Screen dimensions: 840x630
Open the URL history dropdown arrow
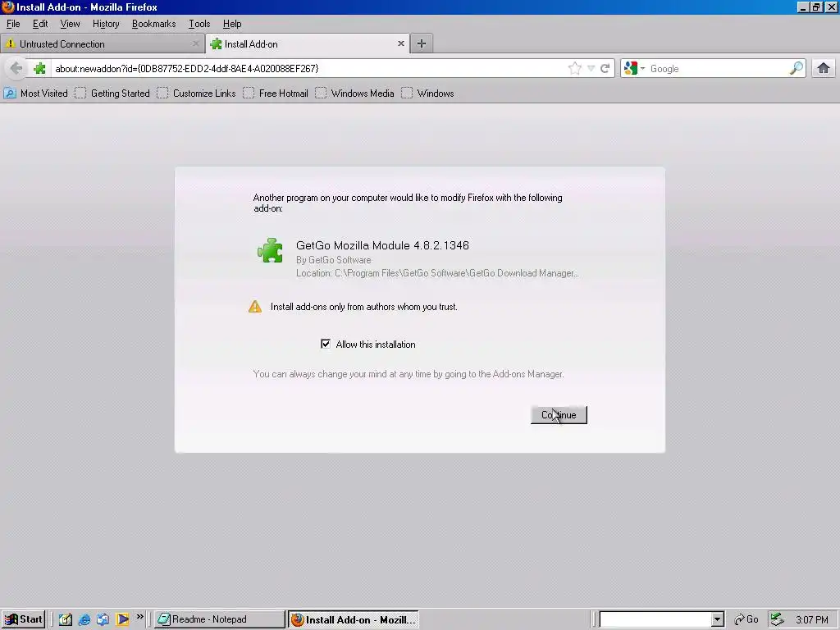[591, 68]
